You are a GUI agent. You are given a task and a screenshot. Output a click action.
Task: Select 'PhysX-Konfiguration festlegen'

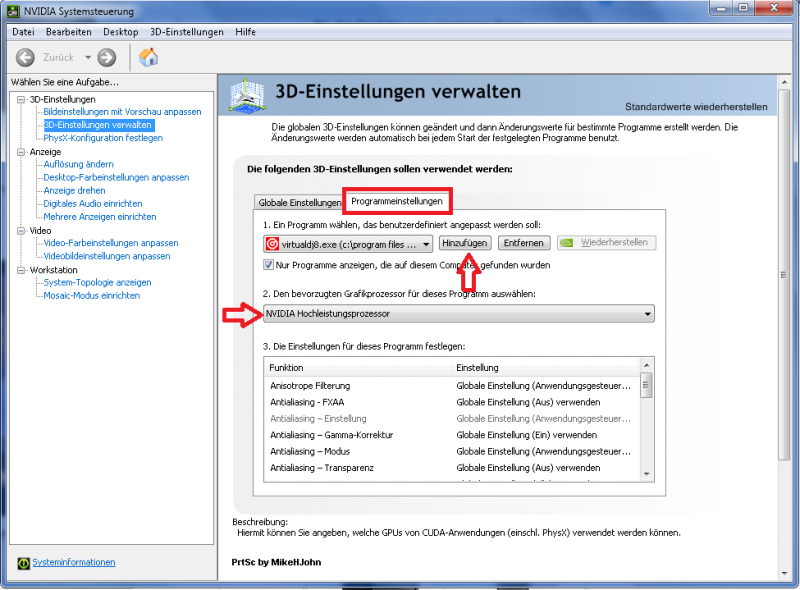click(x=103, y=138)
